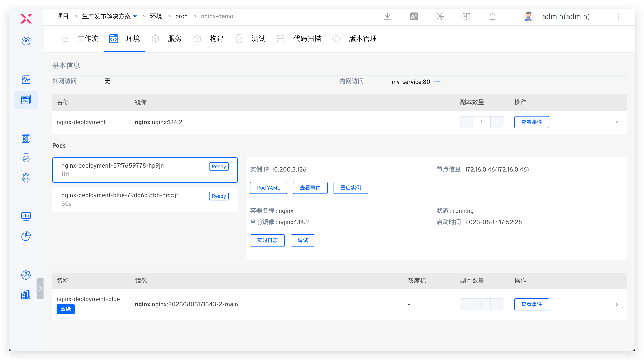The width and height of the screenshot is (644, 360).
Task: Open the system settings gear in sidebar
Action: (x=26, y=275)
